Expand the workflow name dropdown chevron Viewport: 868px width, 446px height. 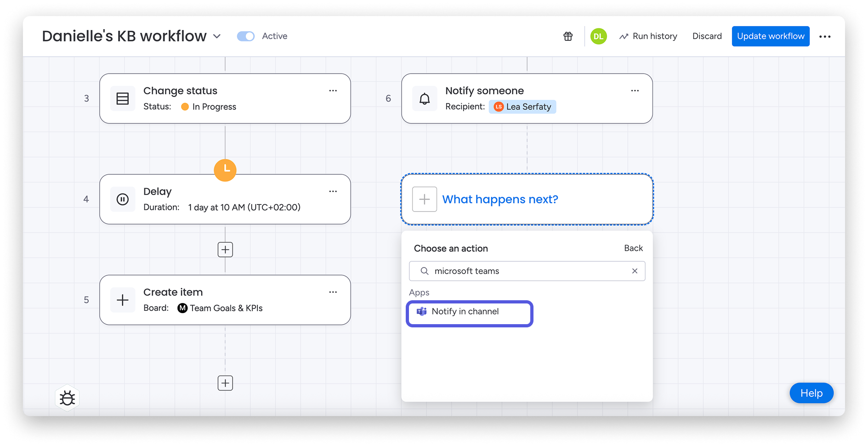tap(217, 36)
